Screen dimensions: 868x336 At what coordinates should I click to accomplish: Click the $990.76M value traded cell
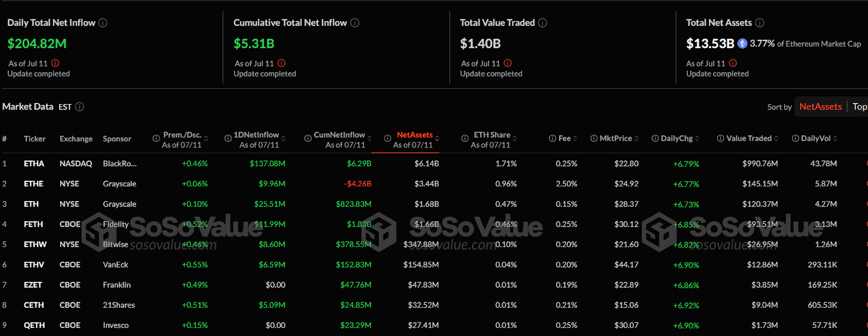760,164
